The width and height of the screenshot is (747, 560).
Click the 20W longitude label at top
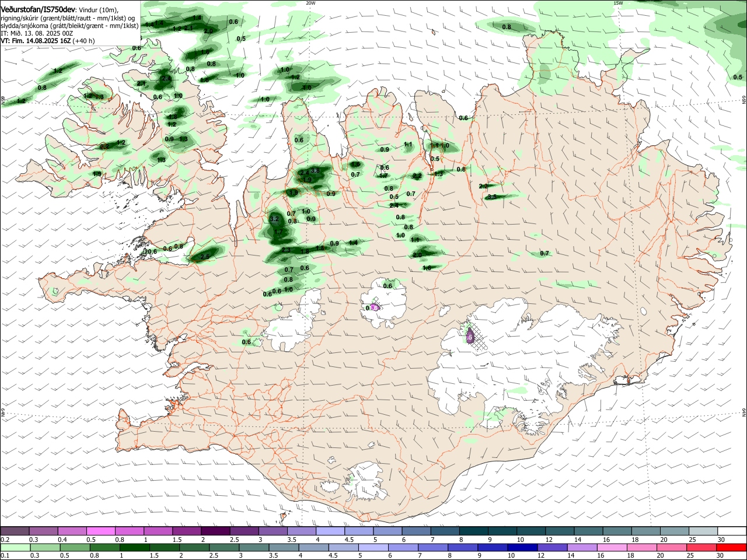click(x=310, y=3)
